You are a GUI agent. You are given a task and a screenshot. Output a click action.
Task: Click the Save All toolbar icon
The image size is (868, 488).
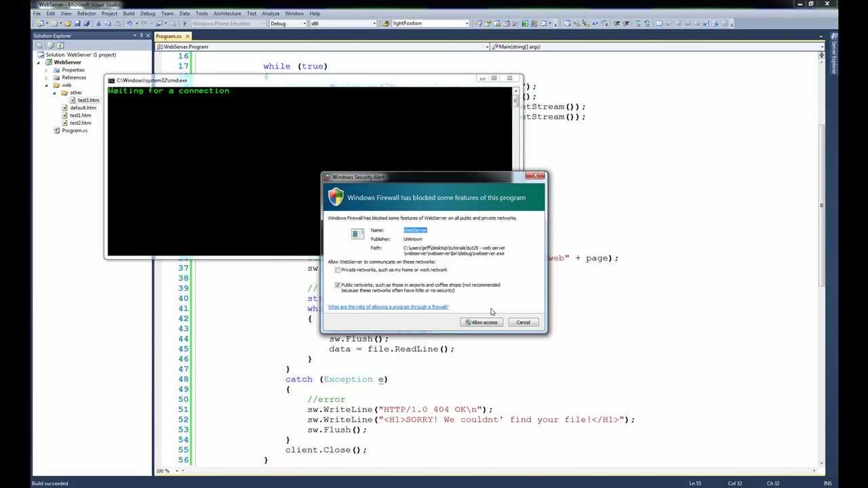[x=87, y=23]
